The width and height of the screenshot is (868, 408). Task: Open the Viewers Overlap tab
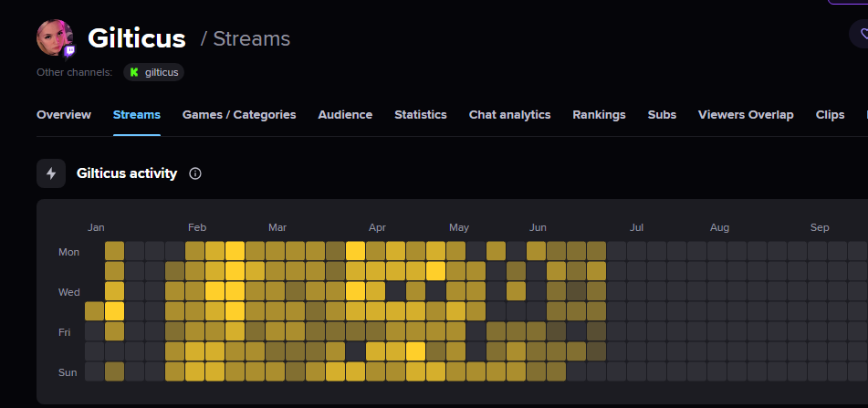(746, 115)
